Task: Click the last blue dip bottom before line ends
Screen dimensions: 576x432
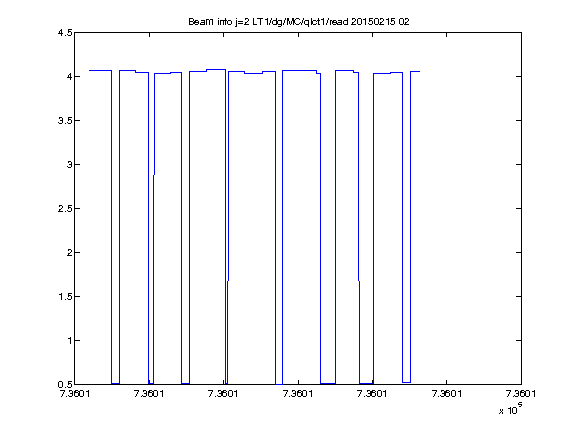Action: pyautogui.click(x=406, y=382)
